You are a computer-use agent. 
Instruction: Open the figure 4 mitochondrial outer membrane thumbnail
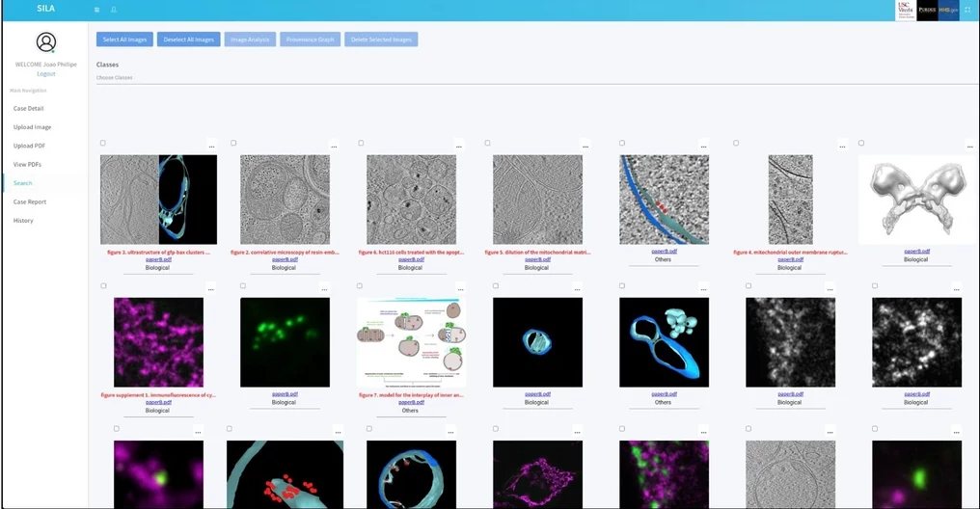tap(791, 200)
